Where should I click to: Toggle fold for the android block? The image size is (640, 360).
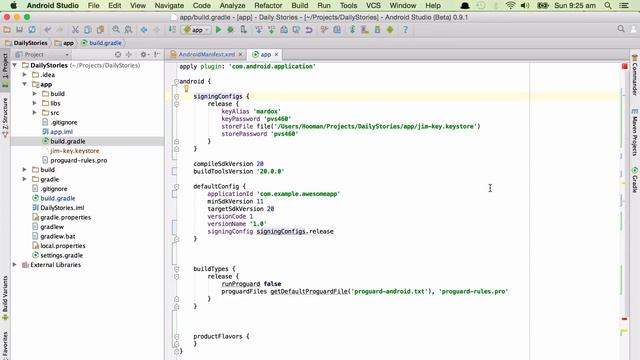(x=176, y=82)
